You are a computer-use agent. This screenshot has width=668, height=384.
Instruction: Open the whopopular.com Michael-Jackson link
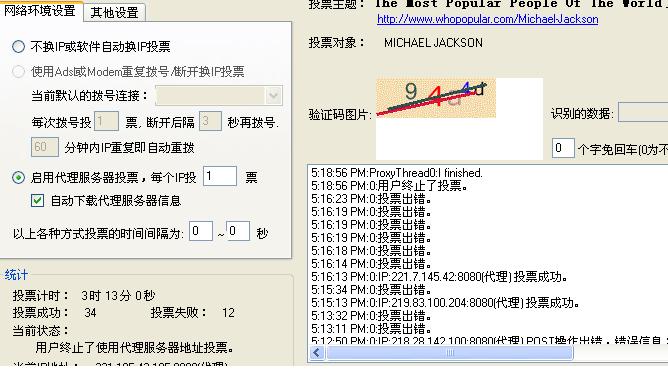pos(488,19)
